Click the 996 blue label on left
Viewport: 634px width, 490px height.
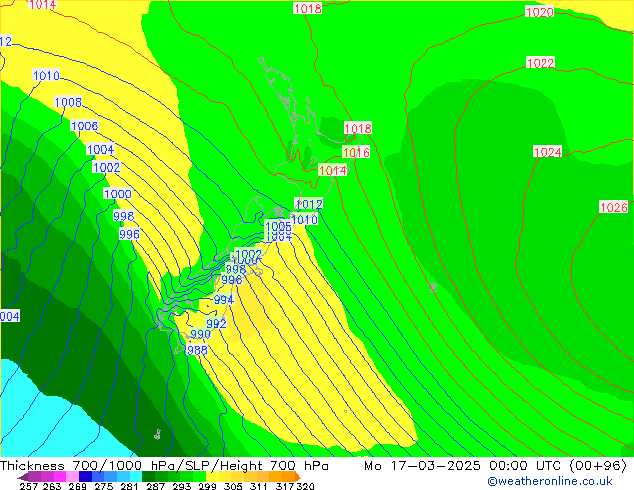[x=129, y=235]
